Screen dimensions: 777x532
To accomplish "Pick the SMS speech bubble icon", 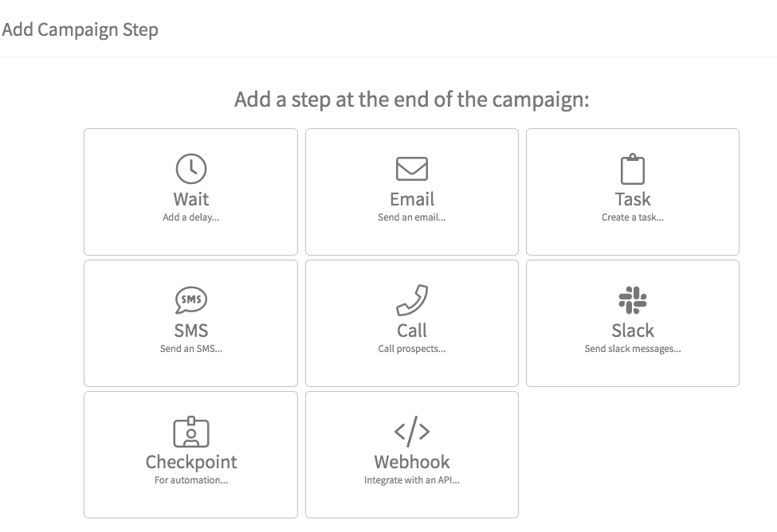I will coord(190,300).
